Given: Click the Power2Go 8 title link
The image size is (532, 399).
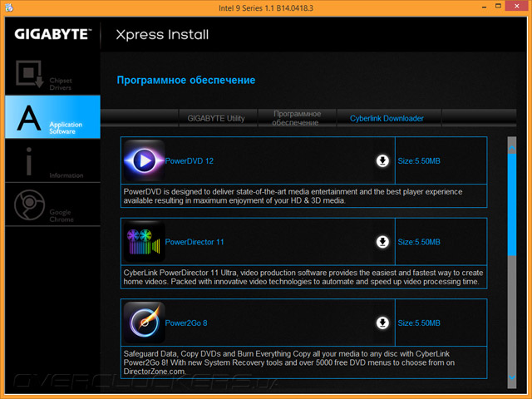Looking at the screenshot, I should point(186,323).
